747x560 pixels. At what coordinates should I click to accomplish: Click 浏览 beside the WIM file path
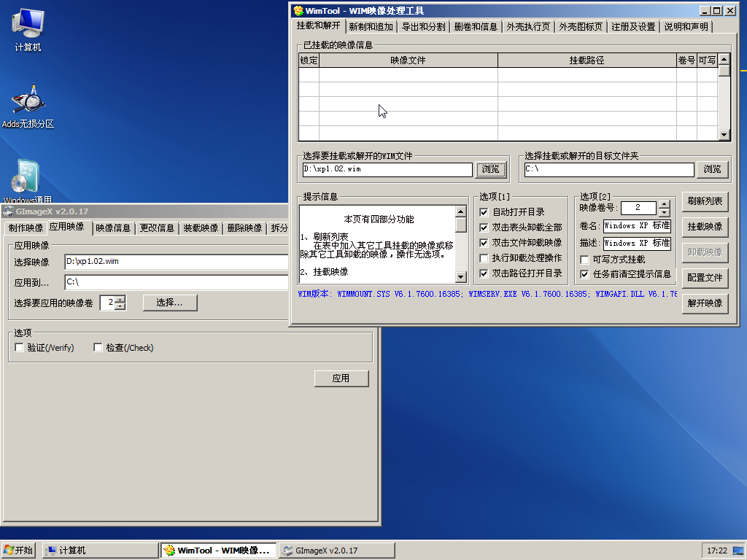tap(491, 169)
